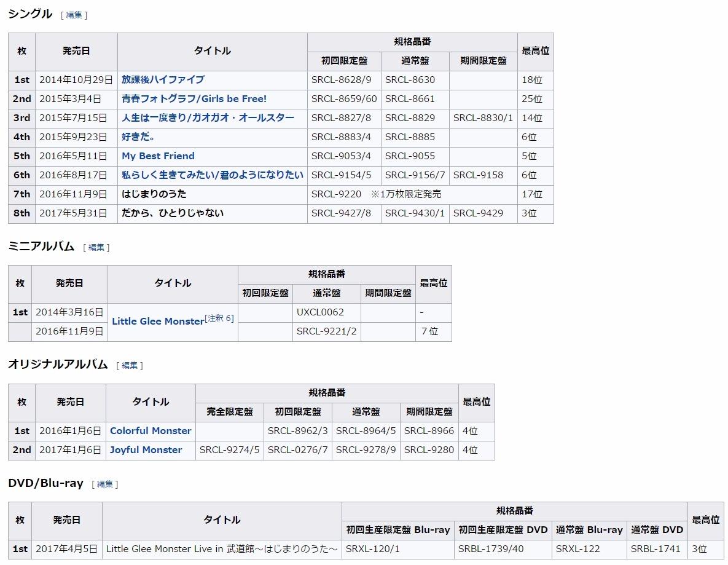Screen dimensions: 728x565
Task: Select the 7th single title はじまりのうた
Action: pos(154,194)
